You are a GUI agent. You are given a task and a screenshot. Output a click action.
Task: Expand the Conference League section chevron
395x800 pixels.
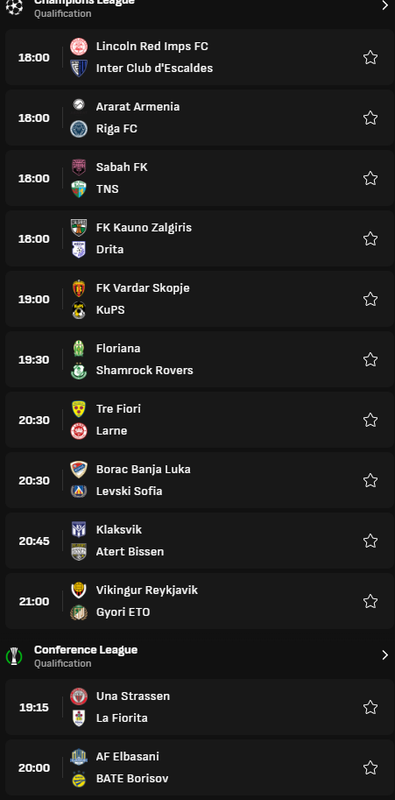click(x=385, y=655)
